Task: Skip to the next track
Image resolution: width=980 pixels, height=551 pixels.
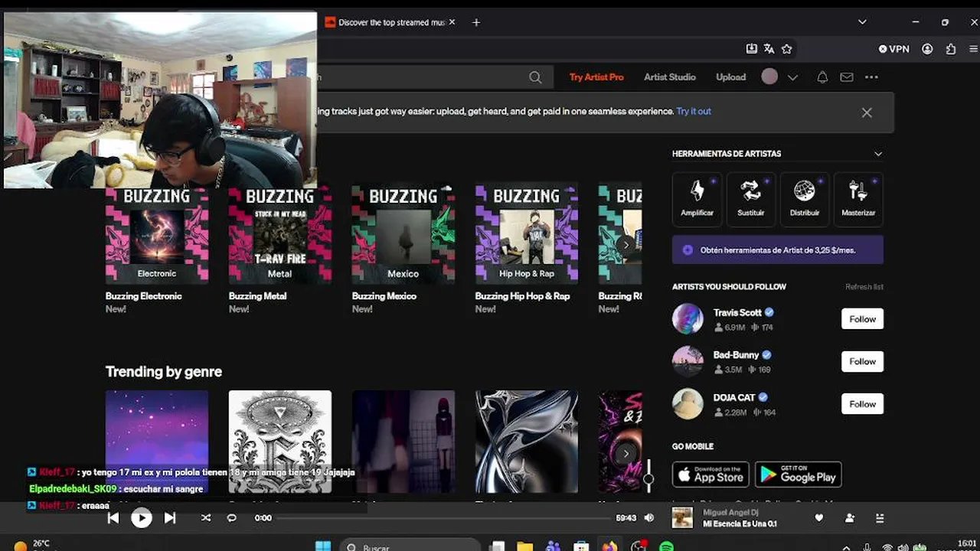Action: [170, 518]
